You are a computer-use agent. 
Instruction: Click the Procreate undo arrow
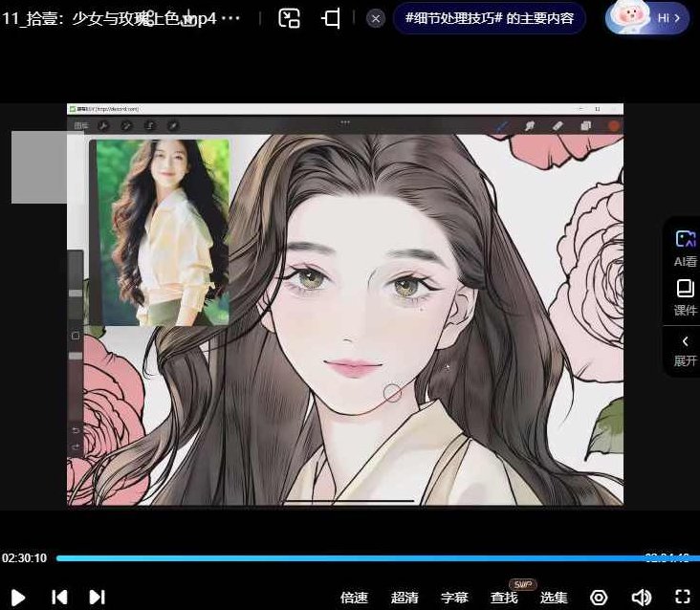[x=76, y=430]
